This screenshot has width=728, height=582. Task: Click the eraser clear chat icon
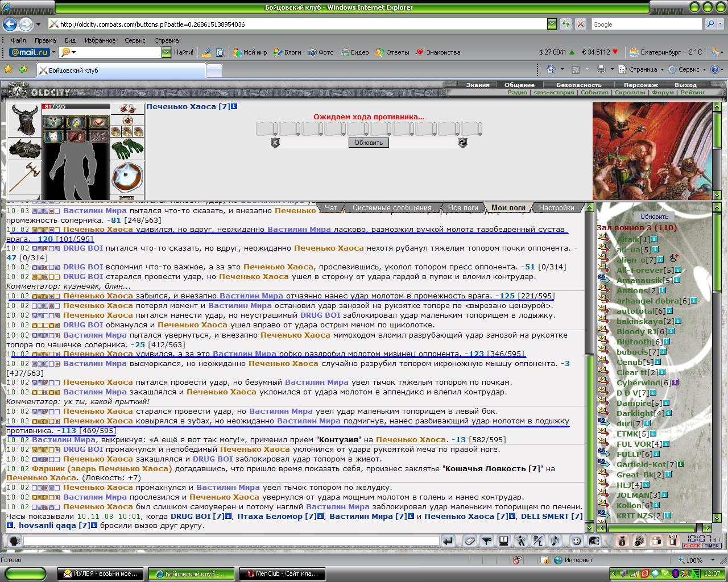click(x=470, y=541)
